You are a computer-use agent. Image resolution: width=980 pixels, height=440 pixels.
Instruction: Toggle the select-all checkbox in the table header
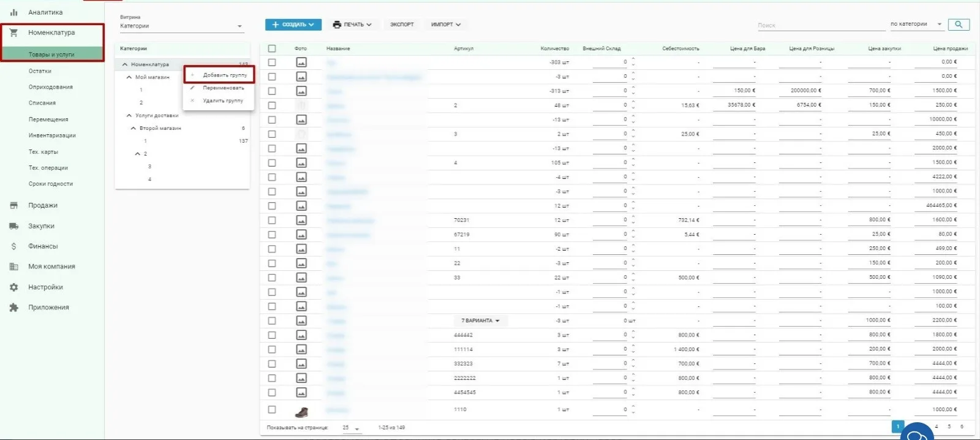tap(272, 48)
